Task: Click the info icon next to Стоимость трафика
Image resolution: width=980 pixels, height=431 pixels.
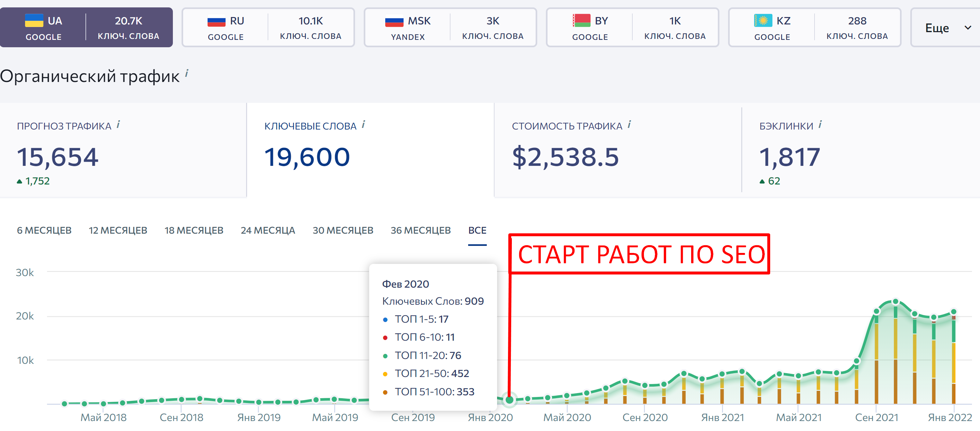Action: pos(629,124)
